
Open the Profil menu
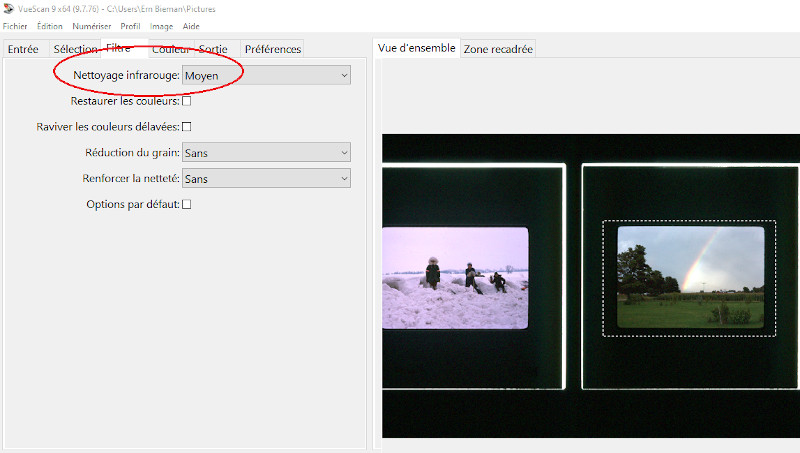tap(130, 25)
